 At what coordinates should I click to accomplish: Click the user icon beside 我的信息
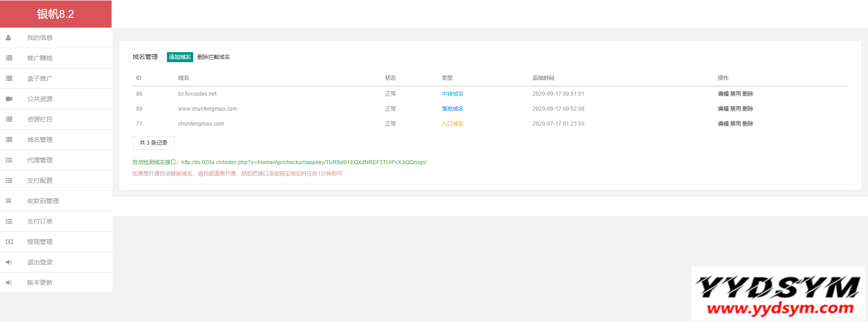coord(9,38)
